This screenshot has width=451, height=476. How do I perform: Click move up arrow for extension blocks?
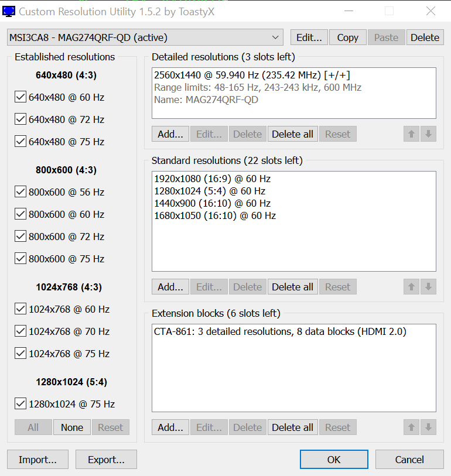click(x=412, y=427)
